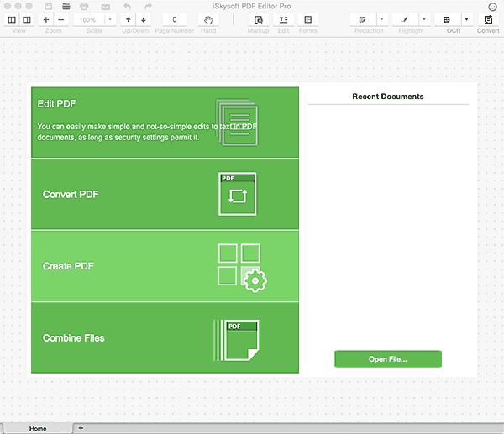Open the Create PDF panel

click(165, 266)
